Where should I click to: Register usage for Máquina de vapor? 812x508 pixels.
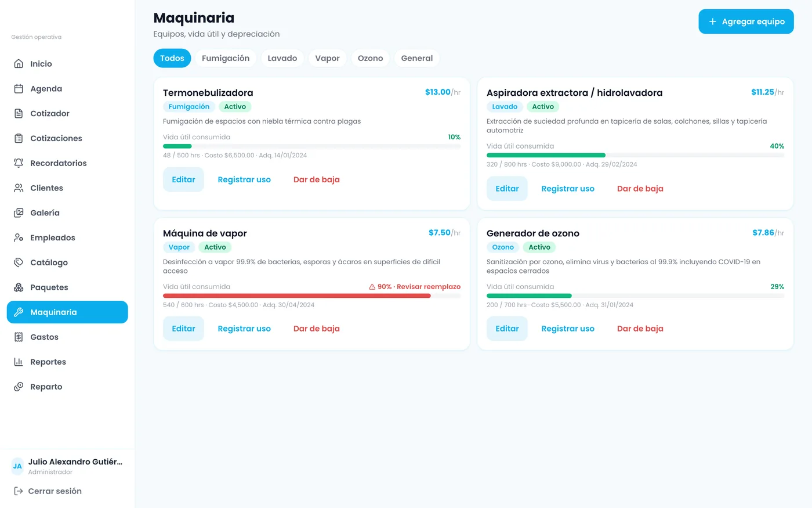(x=244, y=329)
